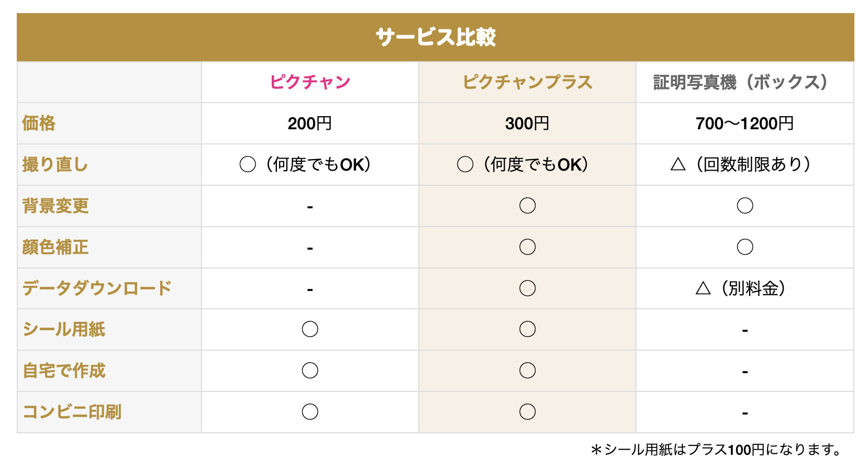Click the triangle icon beside 回数制限あり

click(x=678, y=164)
